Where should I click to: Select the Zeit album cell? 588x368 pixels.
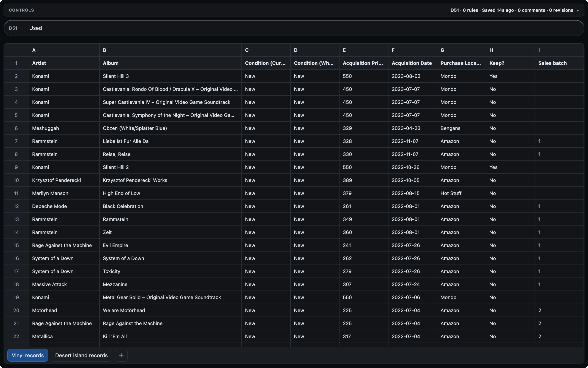click(170, 232)
